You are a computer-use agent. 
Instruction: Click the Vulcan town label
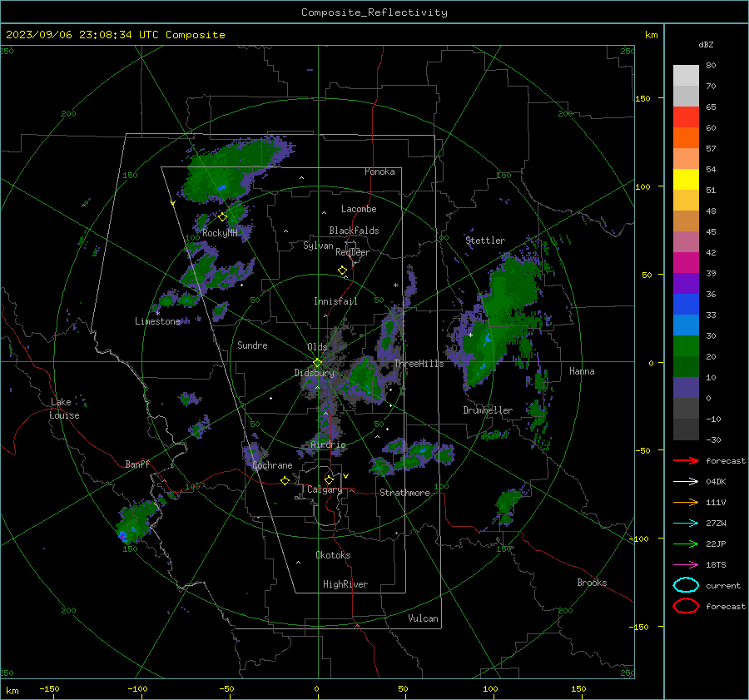[423, 618]
